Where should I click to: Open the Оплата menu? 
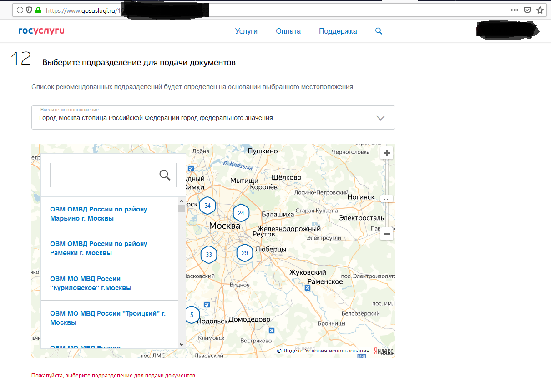288,31
